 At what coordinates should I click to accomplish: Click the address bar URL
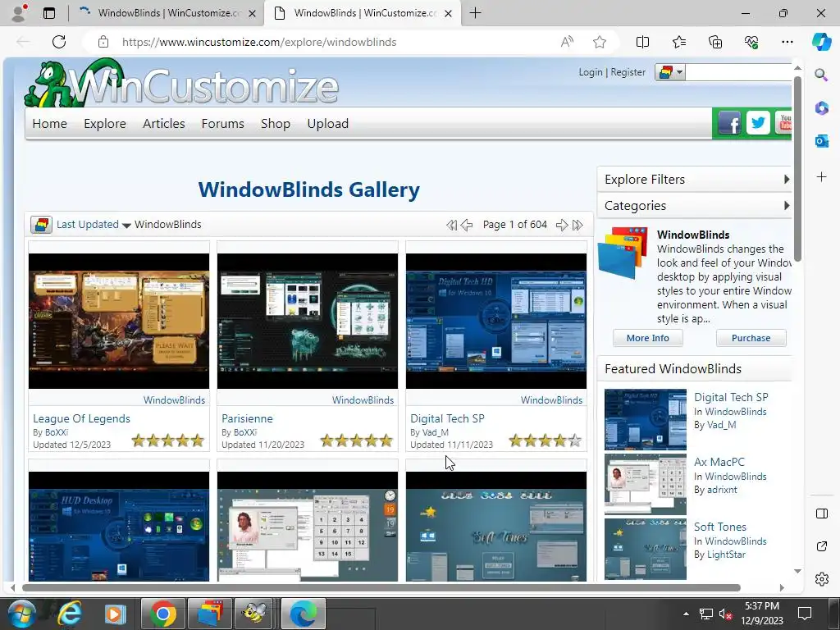click(x=259, y=42)
